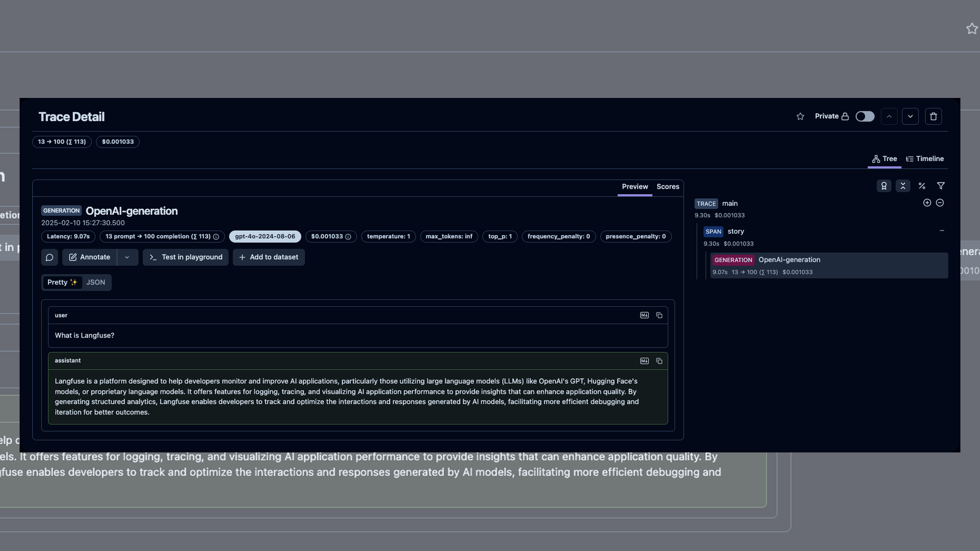Click Add to dataset
The image size is (980, 551).
click(x=268, y=257)
